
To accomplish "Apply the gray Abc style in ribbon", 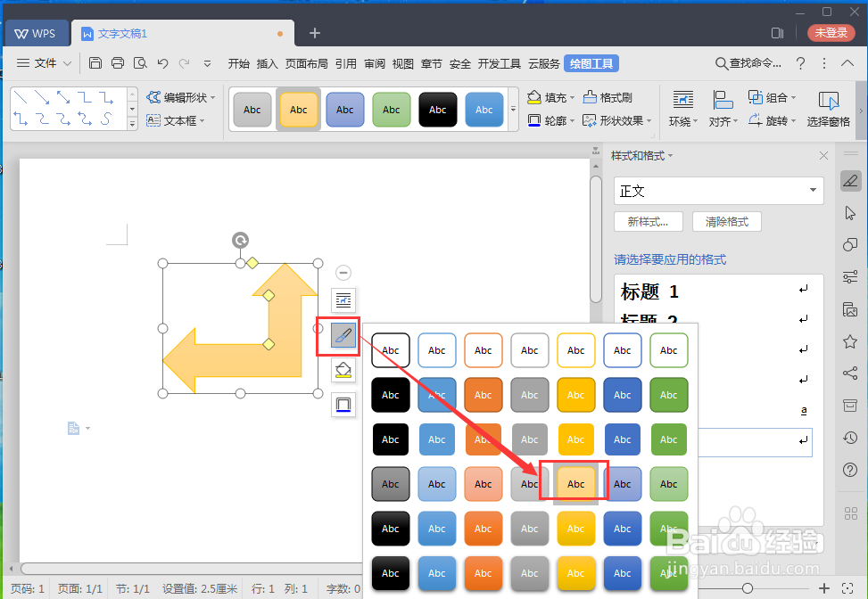I will (x=252, y=110).
